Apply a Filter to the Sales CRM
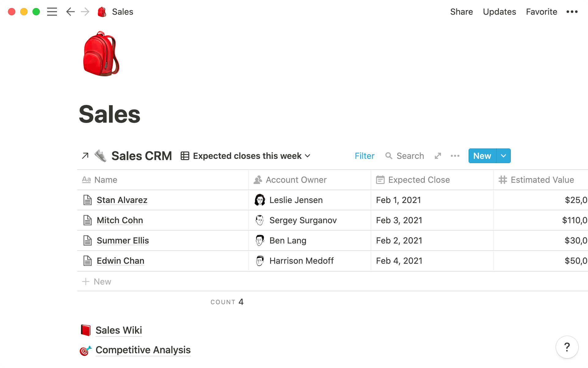Viewport: 588px width, 368px height. pos(364,156)
